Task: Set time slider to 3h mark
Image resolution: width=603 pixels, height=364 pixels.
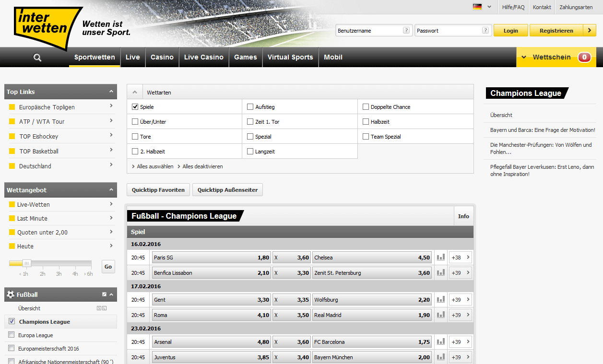Action: tap(59, 274)
